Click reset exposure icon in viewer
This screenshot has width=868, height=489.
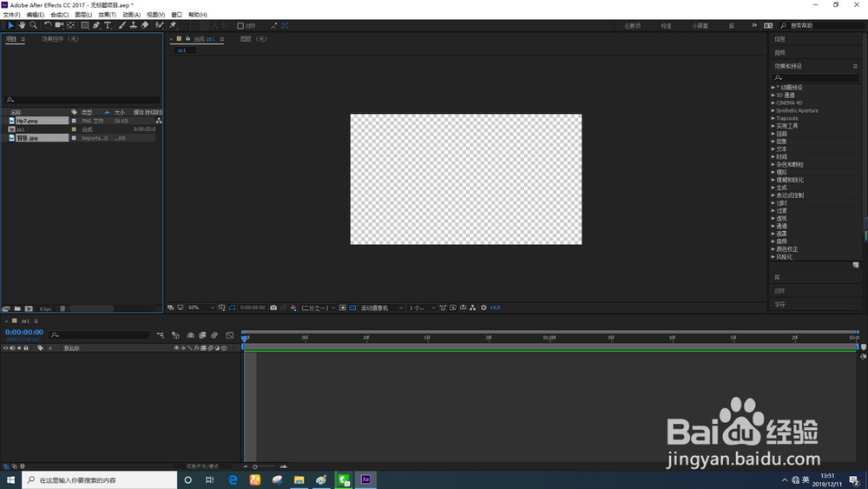pos(483,308)
